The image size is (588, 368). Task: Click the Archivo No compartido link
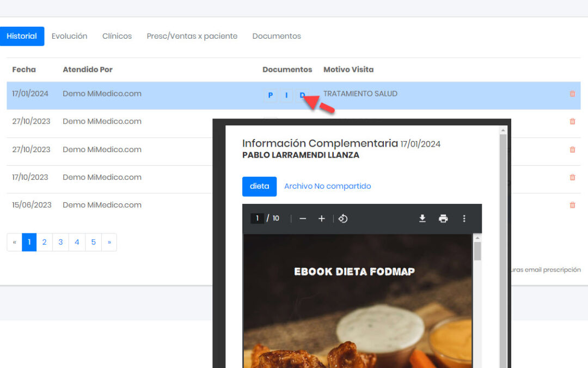(327, 186)
